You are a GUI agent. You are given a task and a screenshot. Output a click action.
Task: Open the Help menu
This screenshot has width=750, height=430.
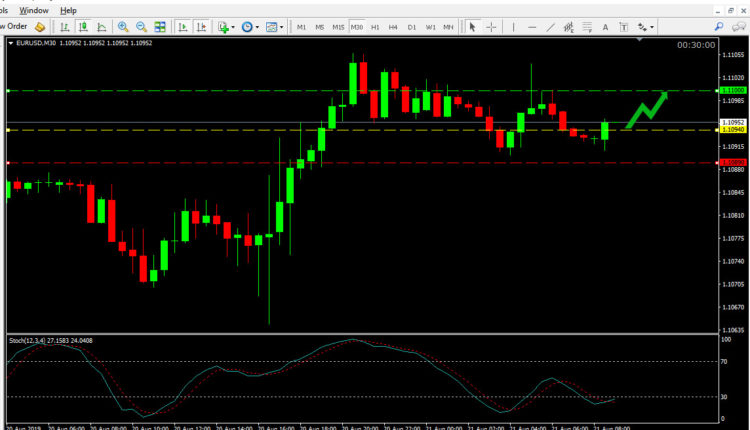click(x=68, y=10)
